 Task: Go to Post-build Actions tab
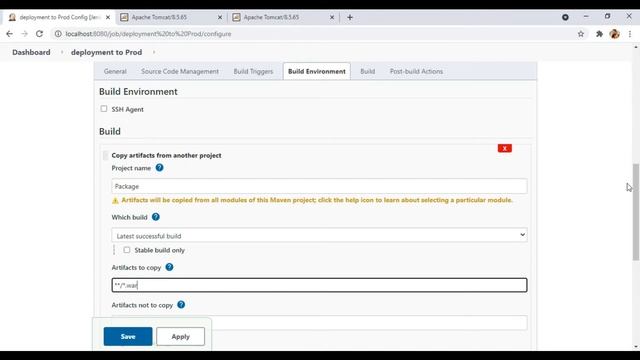[x=416, y=71]
